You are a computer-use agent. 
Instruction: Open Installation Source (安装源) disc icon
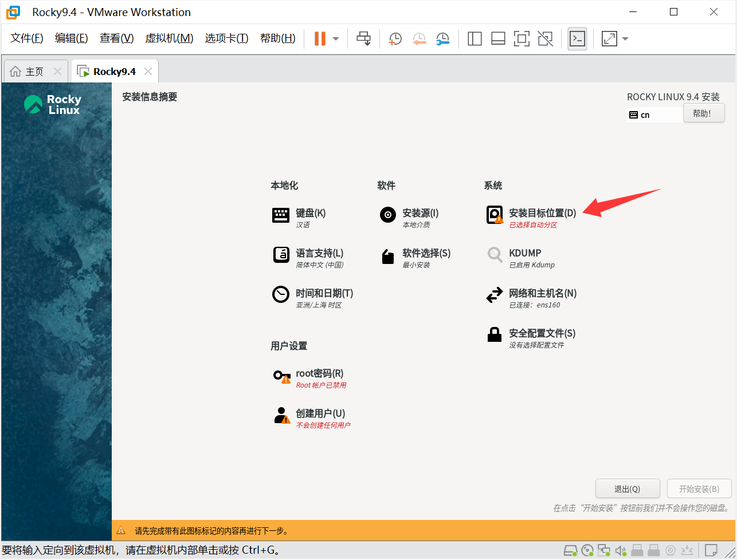pos(388,215)
